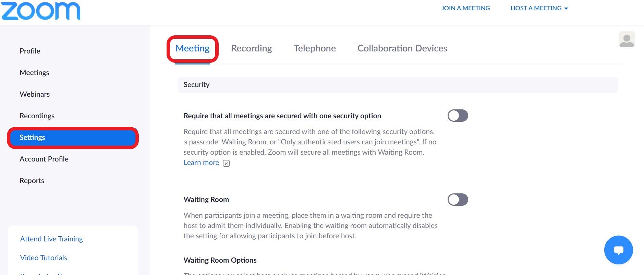
Task: Open the chat help bubble icon
Action: coord(618,250)
